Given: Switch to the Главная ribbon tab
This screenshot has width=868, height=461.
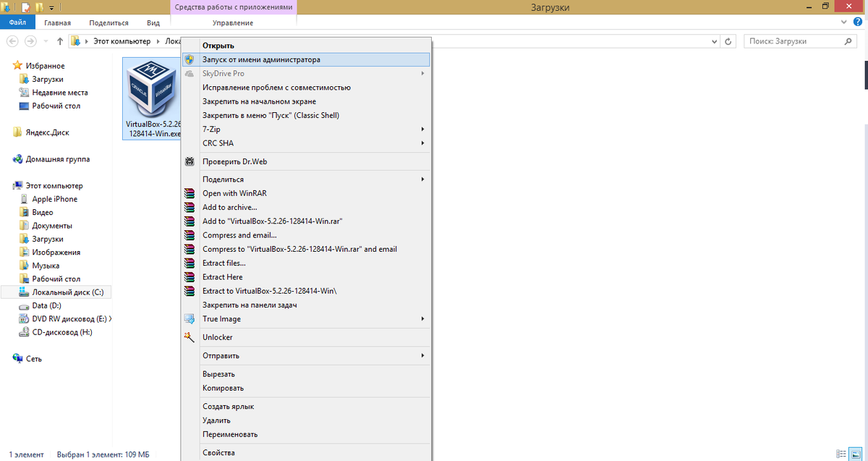Looking at the screenshot, I should pos(57,23).
